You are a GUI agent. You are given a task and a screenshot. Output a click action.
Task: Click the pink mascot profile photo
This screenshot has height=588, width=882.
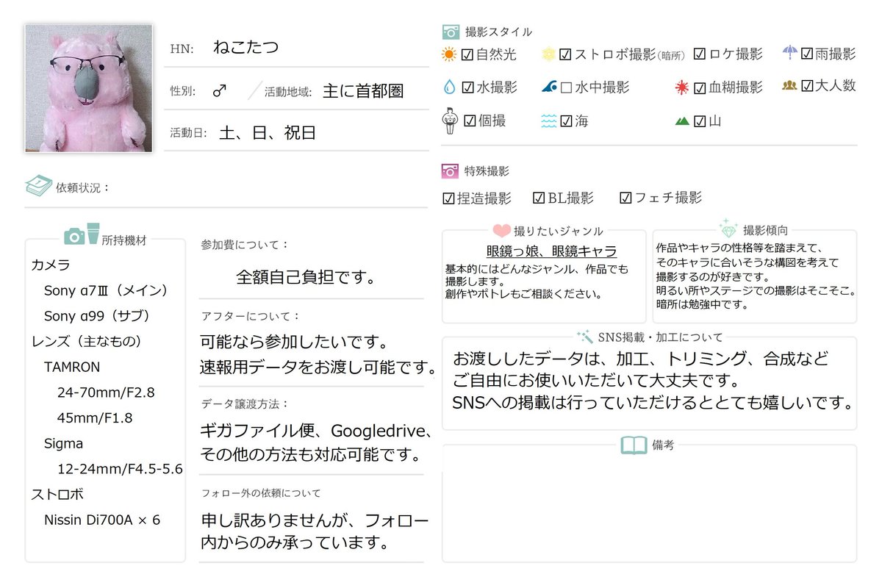pyautogui.click(x=88, y=87)
